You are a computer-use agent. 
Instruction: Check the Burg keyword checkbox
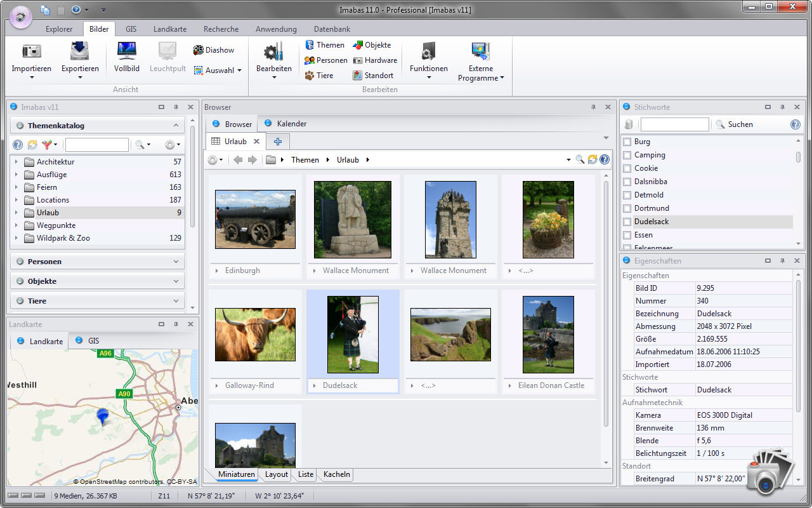(x=627, y=142)
